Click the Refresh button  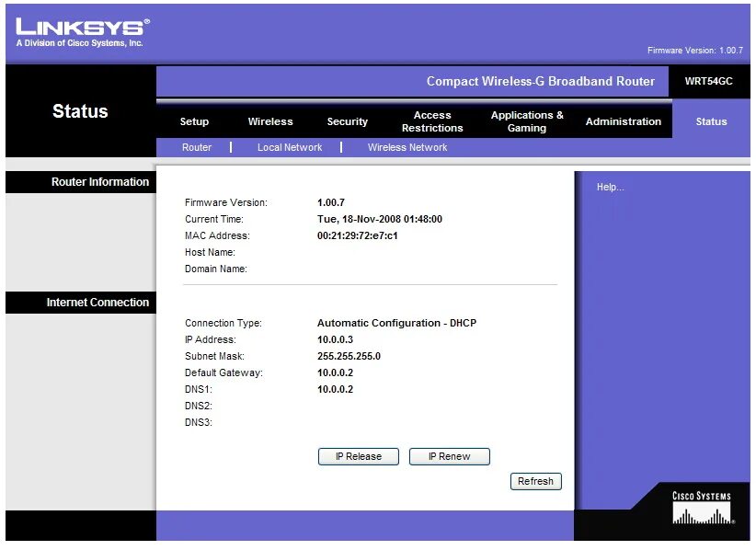[535, 481]
